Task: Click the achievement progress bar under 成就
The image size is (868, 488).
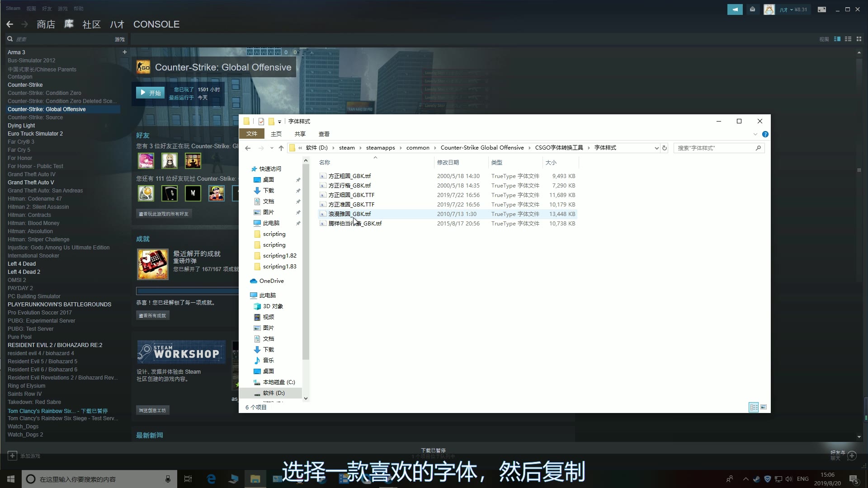Action: (187, 291)
